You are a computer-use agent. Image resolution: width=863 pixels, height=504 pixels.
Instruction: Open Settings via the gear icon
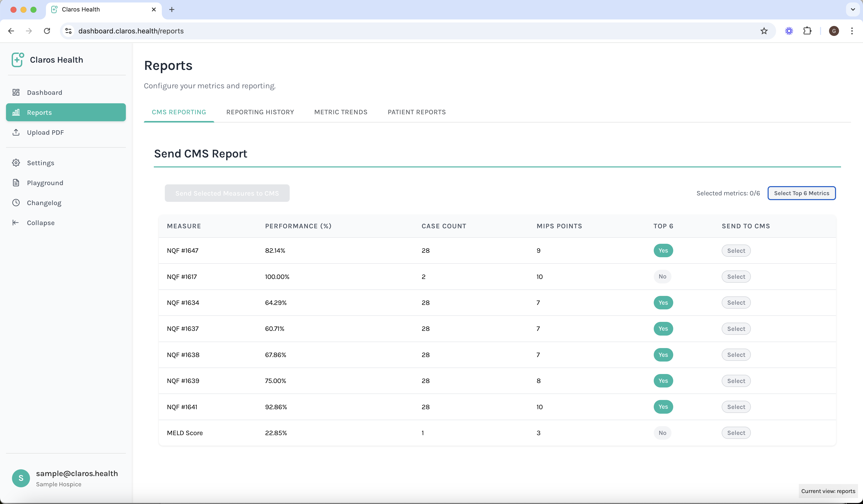pyautogui.click(x=16, y=163)
